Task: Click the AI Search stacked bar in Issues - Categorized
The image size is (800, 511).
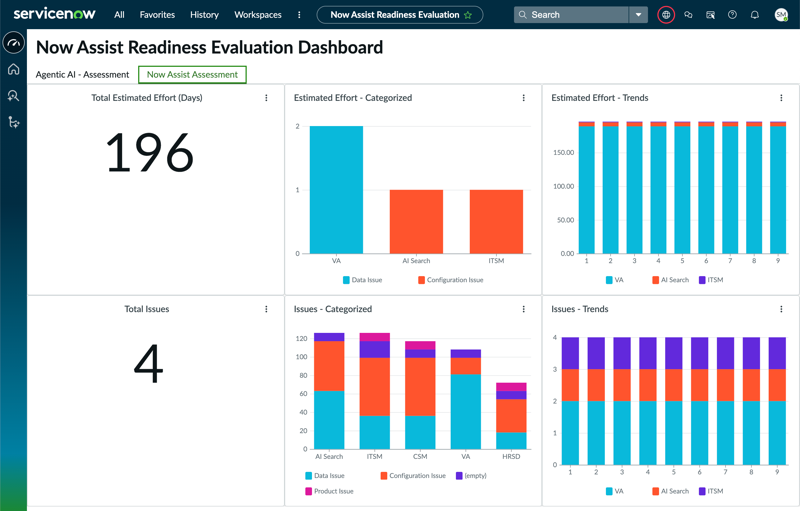Action: coord(329,391)
